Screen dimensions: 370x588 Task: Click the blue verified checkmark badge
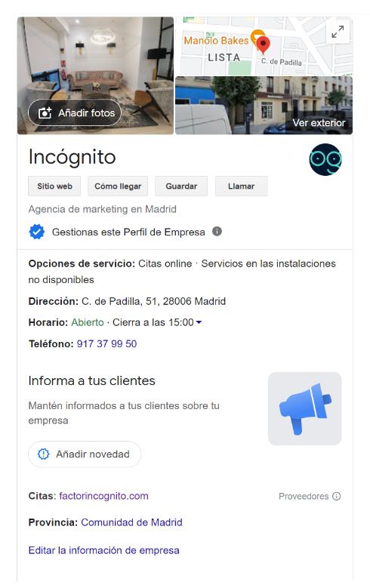[37, 232]
